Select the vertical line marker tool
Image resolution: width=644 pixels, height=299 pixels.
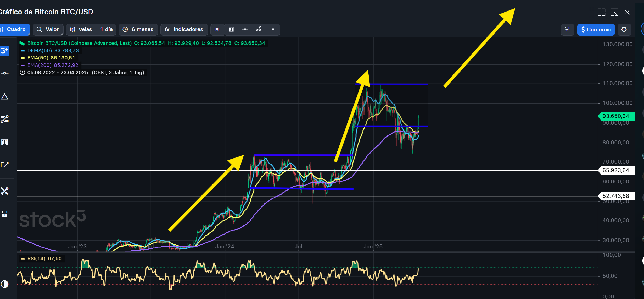click(x=273, y=29)
